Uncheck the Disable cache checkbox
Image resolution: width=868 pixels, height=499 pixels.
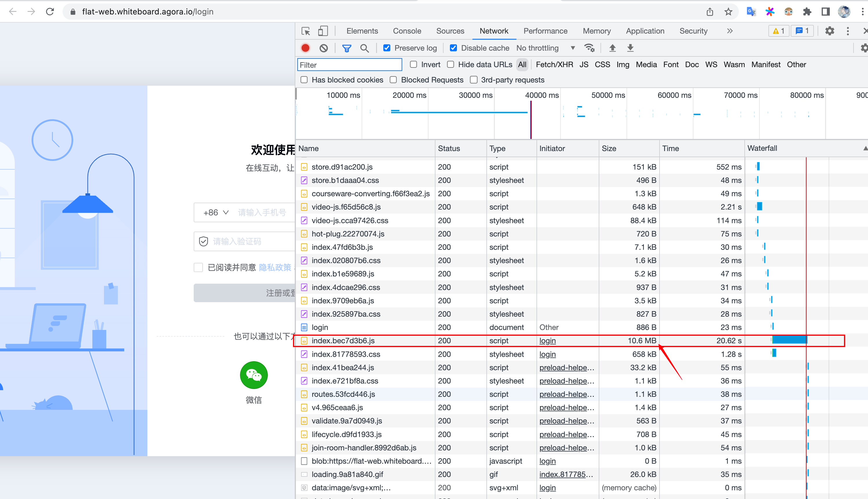pyautogui.click(x=453, y=48)
